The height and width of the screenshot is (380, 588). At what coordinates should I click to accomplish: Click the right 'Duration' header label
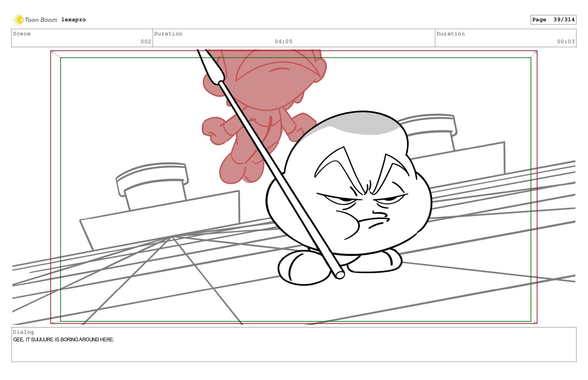[450, 34]
